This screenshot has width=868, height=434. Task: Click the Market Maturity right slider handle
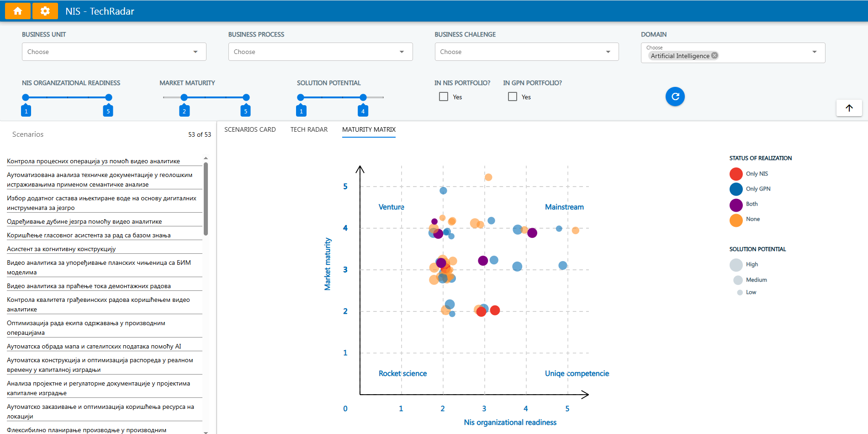(246, 97)
